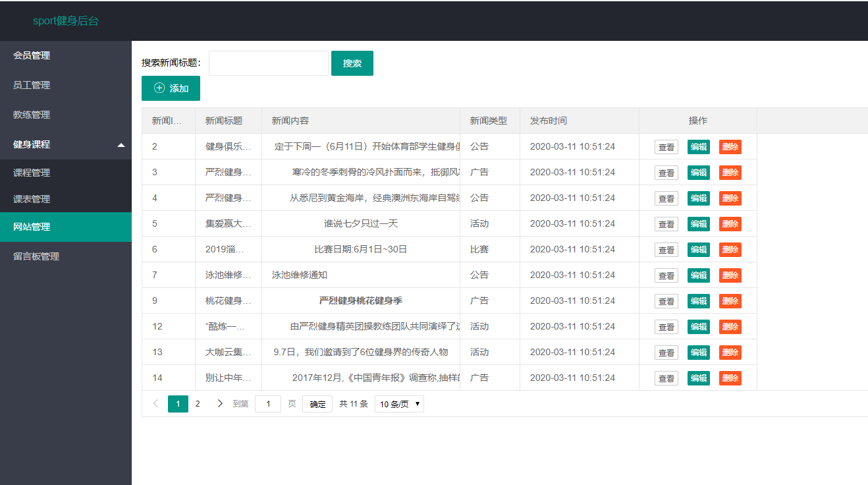Click the 比赛 type cell
Screen dimensions: 868x485
(490, 249)
